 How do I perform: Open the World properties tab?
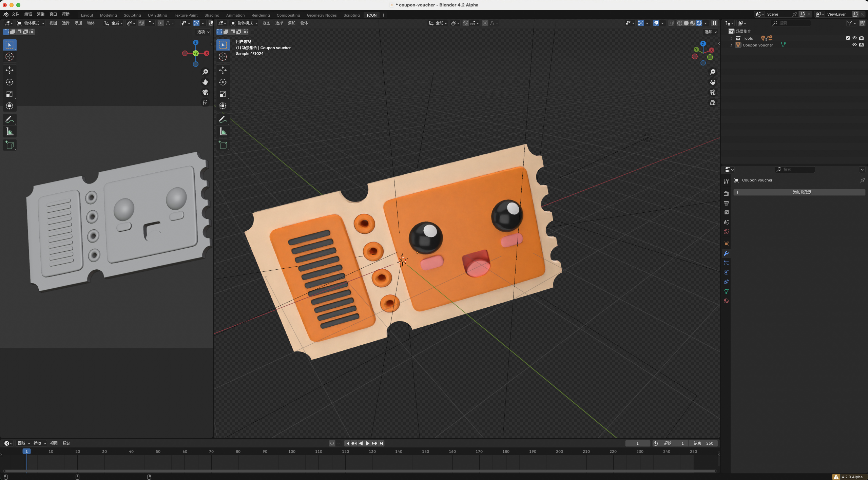726,232
